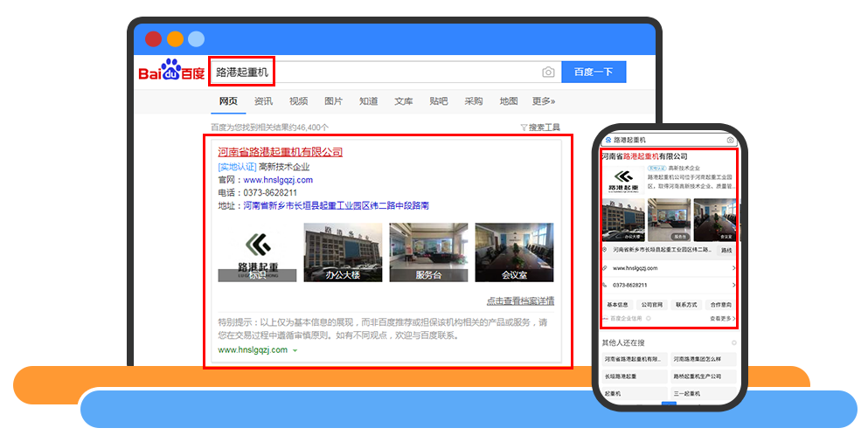
Task: Tap the 路线 route button on phone
Action: click(727, 251)
